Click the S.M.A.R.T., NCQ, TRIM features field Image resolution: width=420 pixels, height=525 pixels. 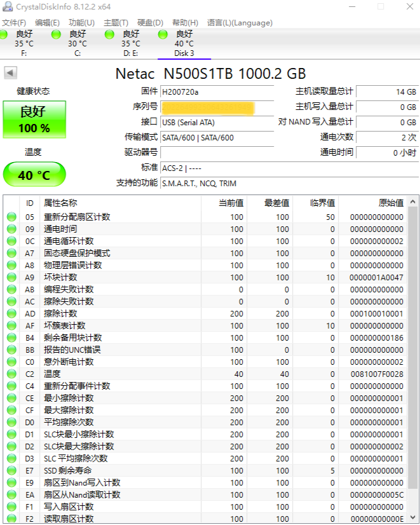coord(290,184)
